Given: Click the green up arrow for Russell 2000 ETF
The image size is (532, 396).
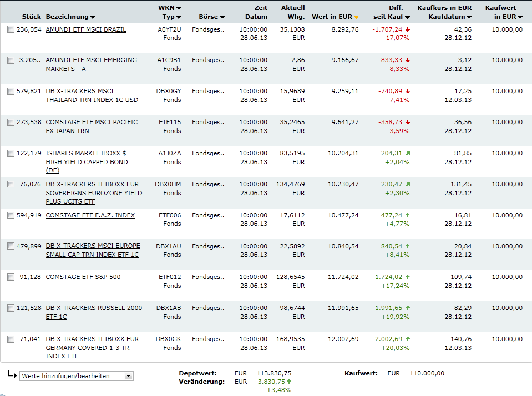Looking at the screenshot, I should [x=408, y=308].
